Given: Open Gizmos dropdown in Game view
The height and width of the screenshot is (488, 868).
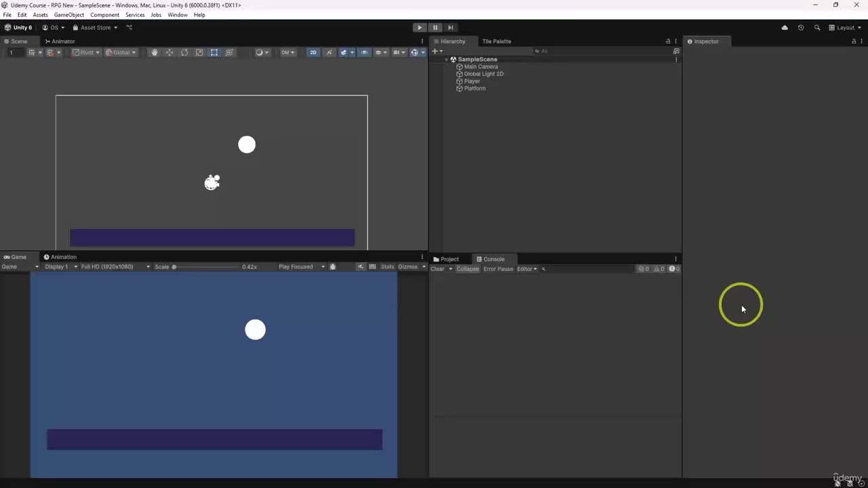Looking at the screenshot, I should click(412, 267).
